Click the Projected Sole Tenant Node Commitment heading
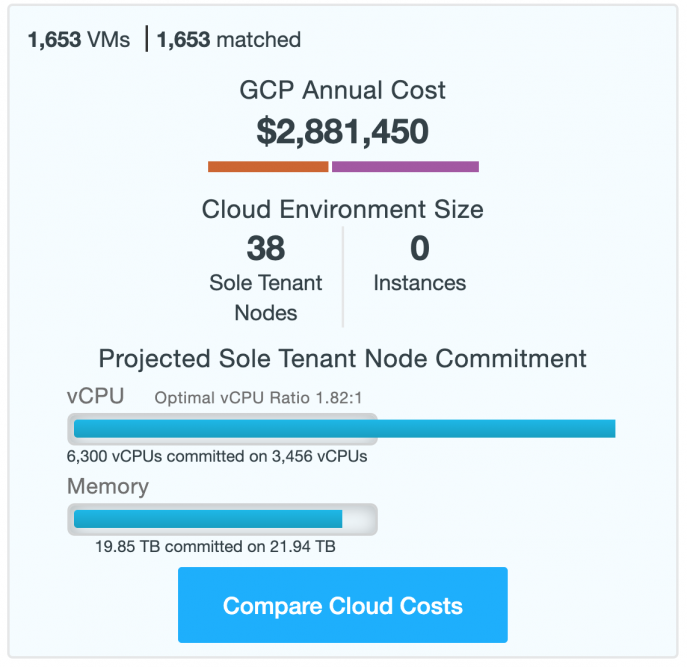This screenshot has width=687, height=667. tap(342, 359)
